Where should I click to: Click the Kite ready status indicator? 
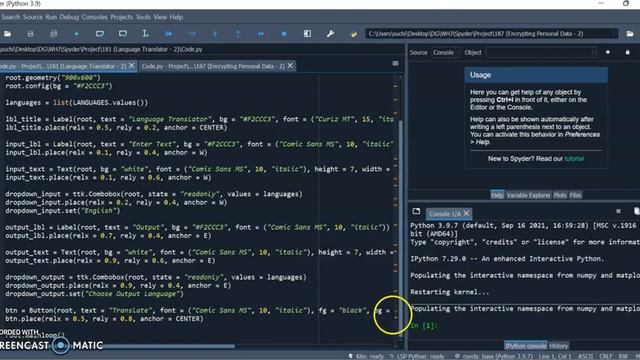[366, 356]
